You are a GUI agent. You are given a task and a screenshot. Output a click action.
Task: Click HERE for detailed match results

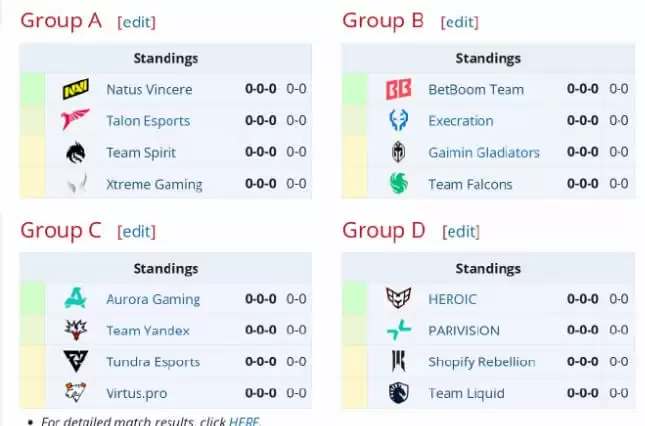pos(243,421)
